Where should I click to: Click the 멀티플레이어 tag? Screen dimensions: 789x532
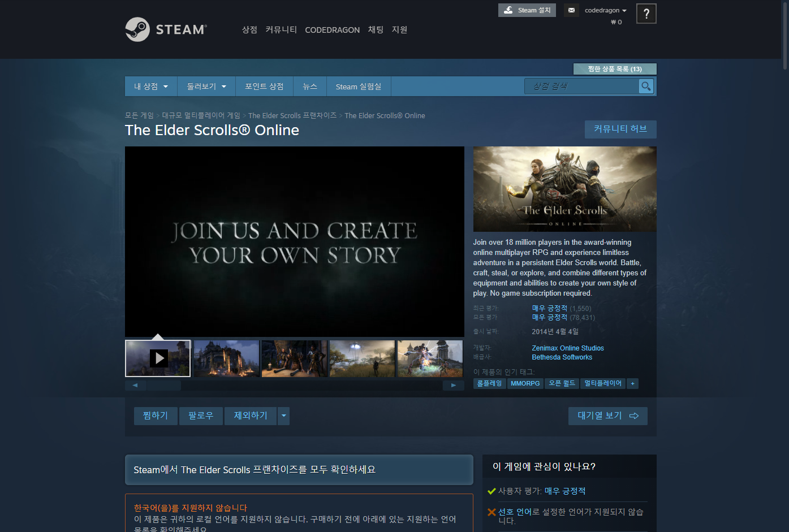tap(603, 383)
